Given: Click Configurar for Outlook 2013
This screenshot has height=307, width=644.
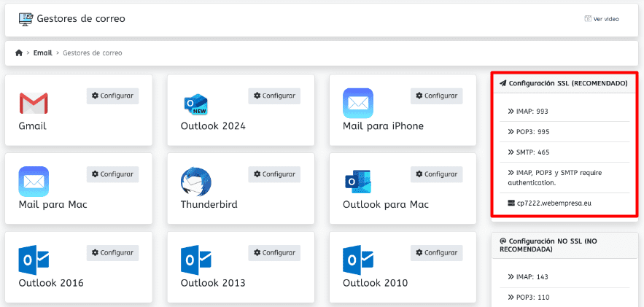Looking at the screenshot, I should pyautogui.click(x=274, y=252).
